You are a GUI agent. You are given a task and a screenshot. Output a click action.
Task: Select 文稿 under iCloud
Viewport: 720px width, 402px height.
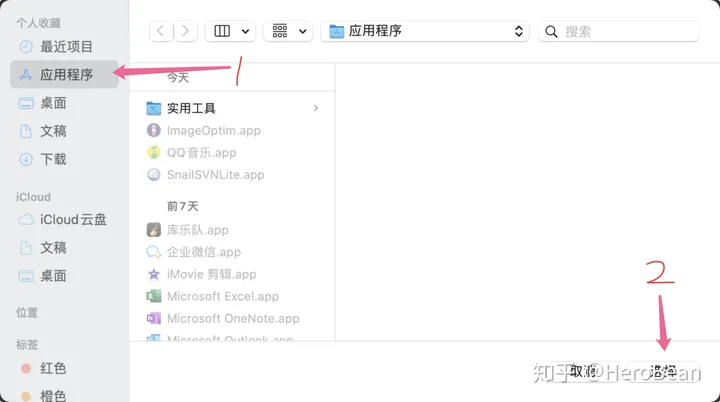pyautogui.click(x=64, y=248)
